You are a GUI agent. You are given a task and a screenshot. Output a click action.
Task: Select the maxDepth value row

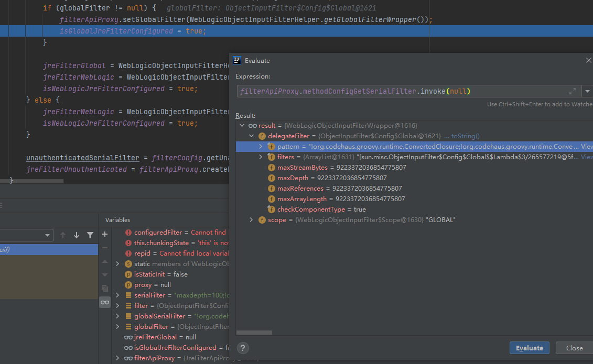(414, 178)
